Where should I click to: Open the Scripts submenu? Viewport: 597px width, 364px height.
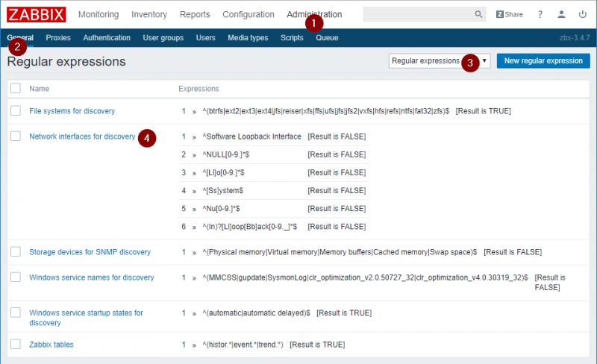coord(292,38)
